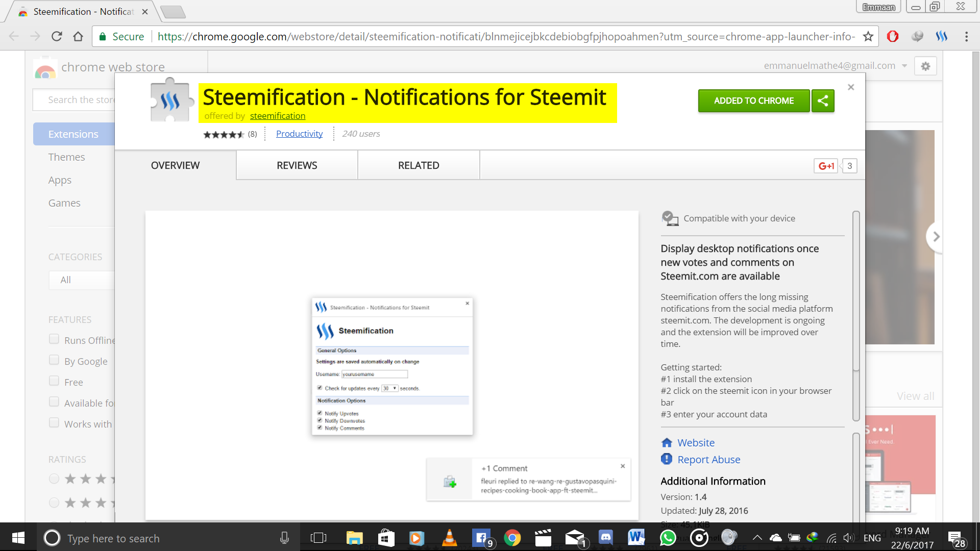This screenshot has width=980, height=551.
Task: Click the additional info scrollbar
Action: (x=856, y=477)
